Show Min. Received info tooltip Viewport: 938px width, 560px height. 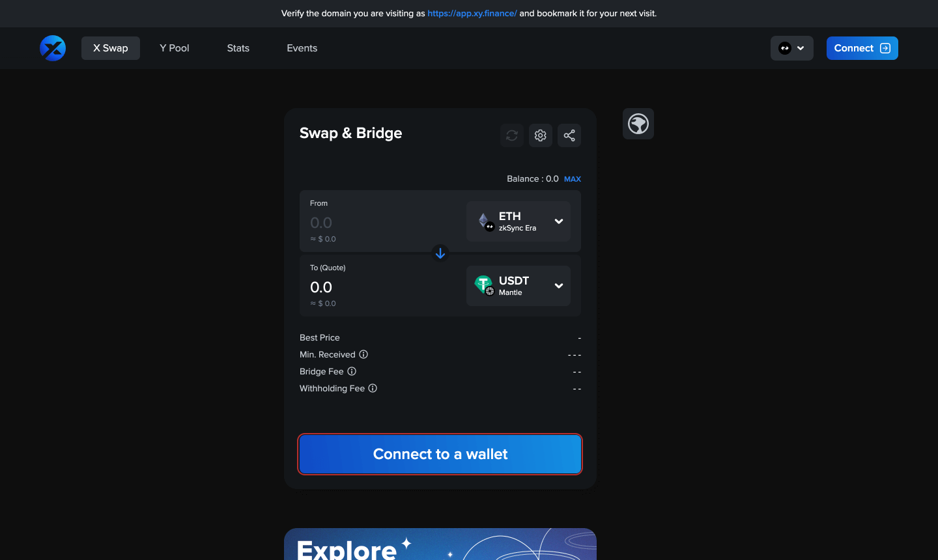[364, 354]
